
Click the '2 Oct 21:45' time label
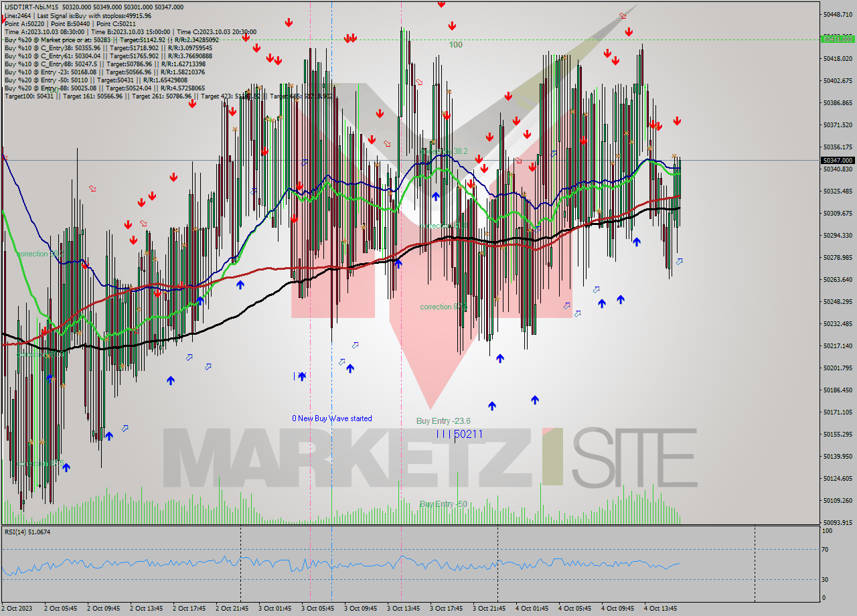(x=232, y=609)
